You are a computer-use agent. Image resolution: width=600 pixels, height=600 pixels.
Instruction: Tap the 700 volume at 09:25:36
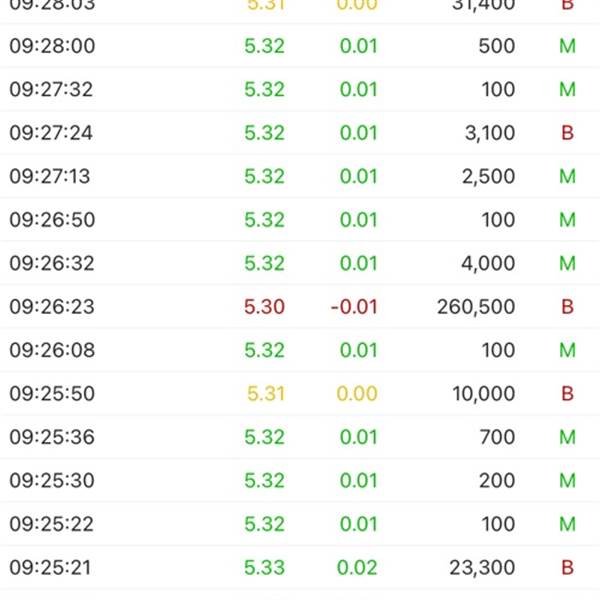pyautogui.click(x=497, y=437)
